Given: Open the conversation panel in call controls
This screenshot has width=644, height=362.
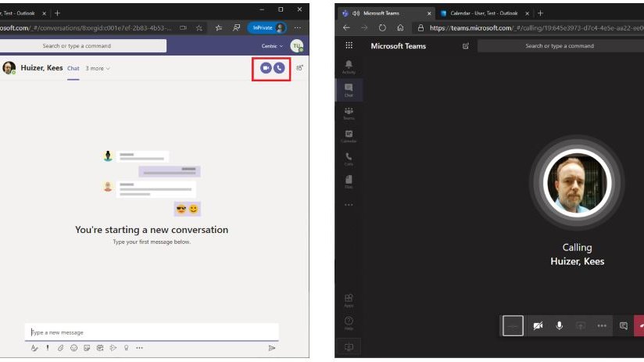Looking at the screenshot, I should coord(624,326).
